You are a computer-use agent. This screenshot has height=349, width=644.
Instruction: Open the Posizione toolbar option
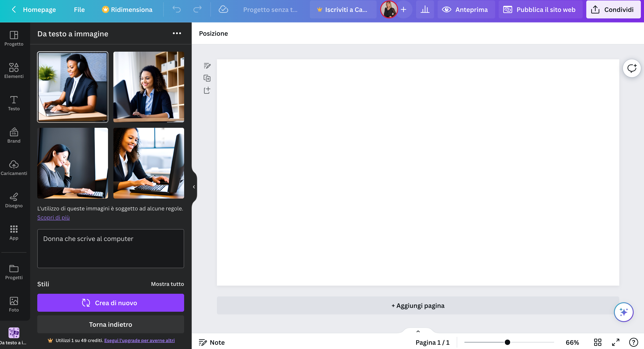(213, 33)
